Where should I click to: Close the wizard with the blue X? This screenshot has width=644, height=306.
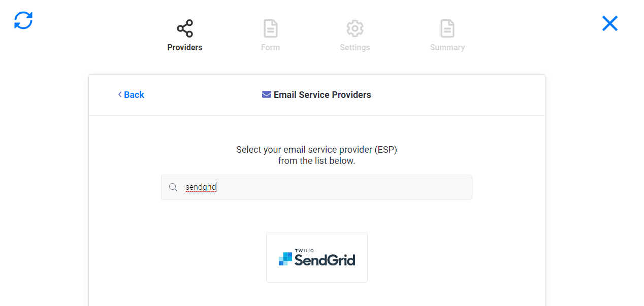tap(609, 23)
